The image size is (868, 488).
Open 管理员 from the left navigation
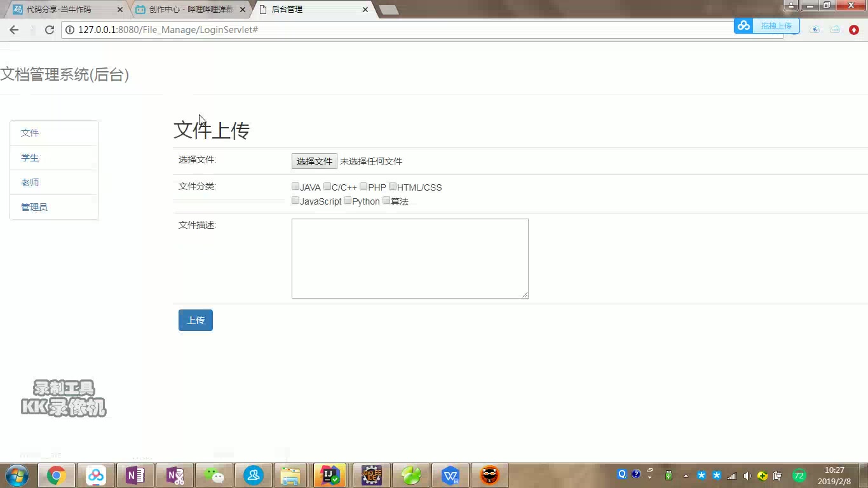click(x=34, y=207)
